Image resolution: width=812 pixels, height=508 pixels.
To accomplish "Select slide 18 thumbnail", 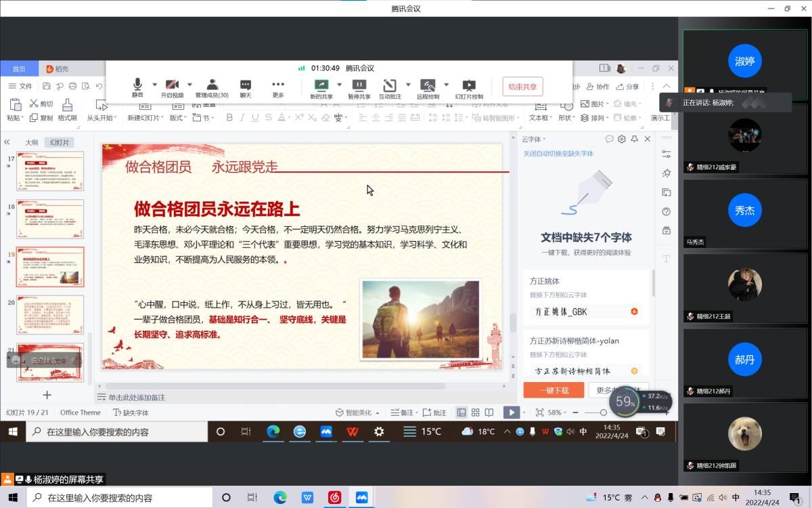I will 50,219.
